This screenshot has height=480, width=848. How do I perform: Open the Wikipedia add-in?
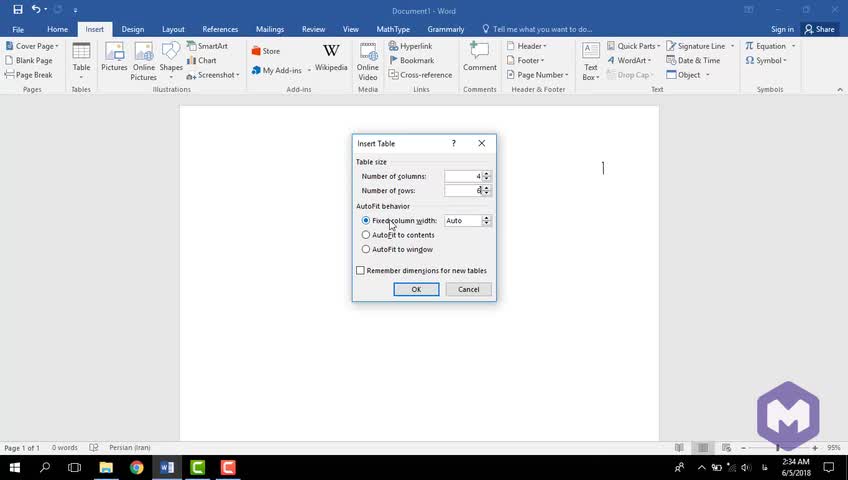pos(331,58)
